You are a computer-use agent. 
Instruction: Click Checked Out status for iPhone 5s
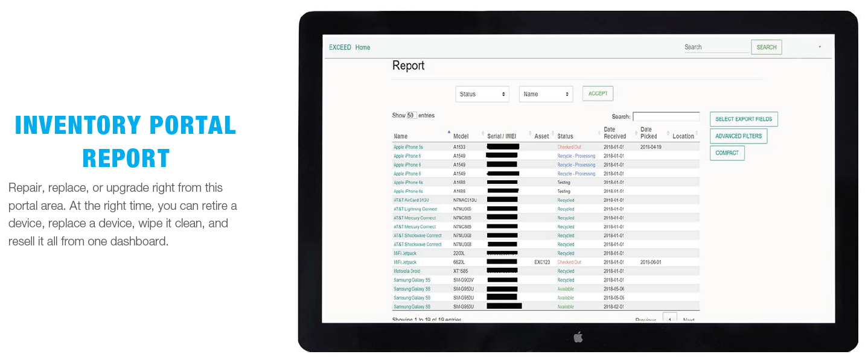click(569, 147)
